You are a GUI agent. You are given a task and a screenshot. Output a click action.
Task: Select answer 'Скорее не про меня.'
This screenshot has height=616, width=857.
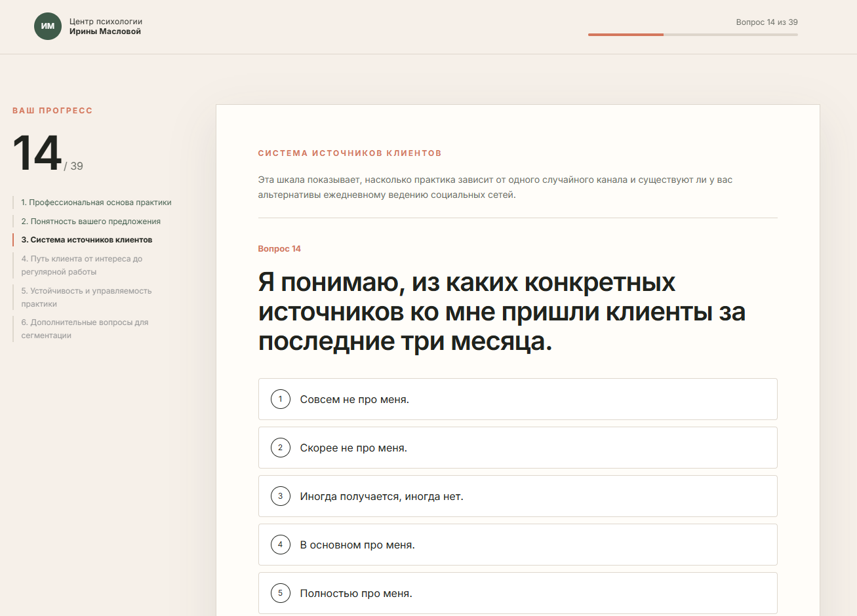tap(518, 448)
